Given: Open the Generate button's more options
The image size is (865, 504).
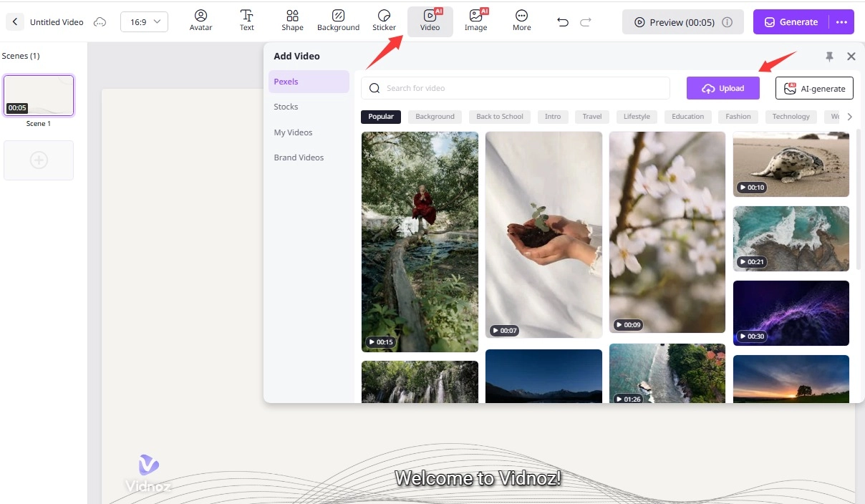Looking at the screenshot, I should click(x=841, y=22).
